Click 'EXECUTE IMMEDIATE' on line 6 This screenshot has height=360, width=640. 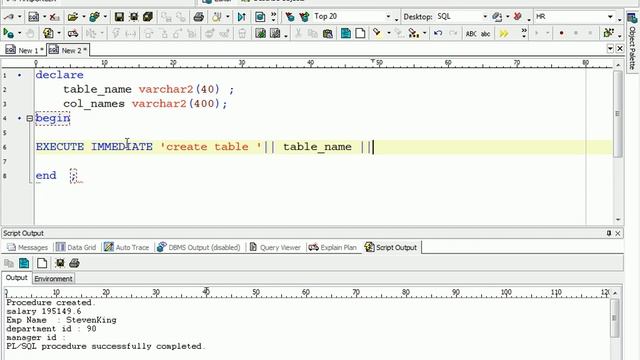[94, 147]
